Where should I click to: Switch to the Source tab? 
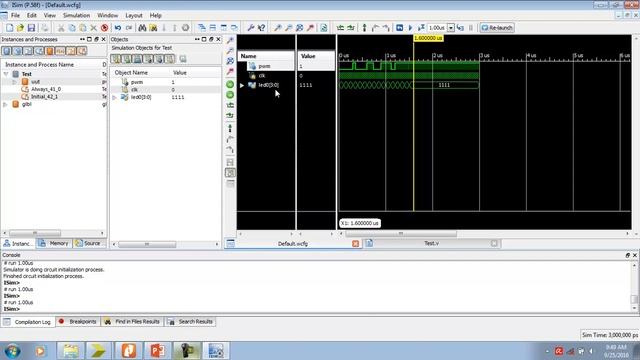click(x=88, y=243)
